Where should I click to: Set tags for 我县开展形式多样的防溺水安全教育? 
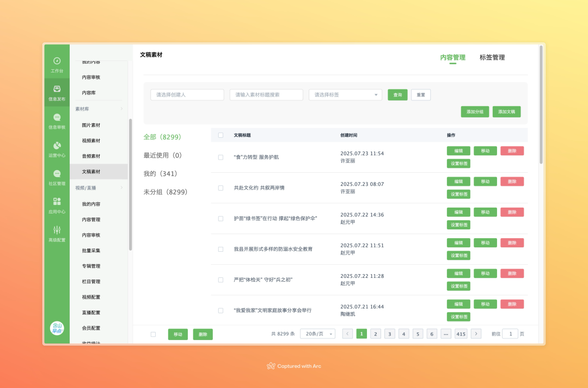tap(458, 256)
